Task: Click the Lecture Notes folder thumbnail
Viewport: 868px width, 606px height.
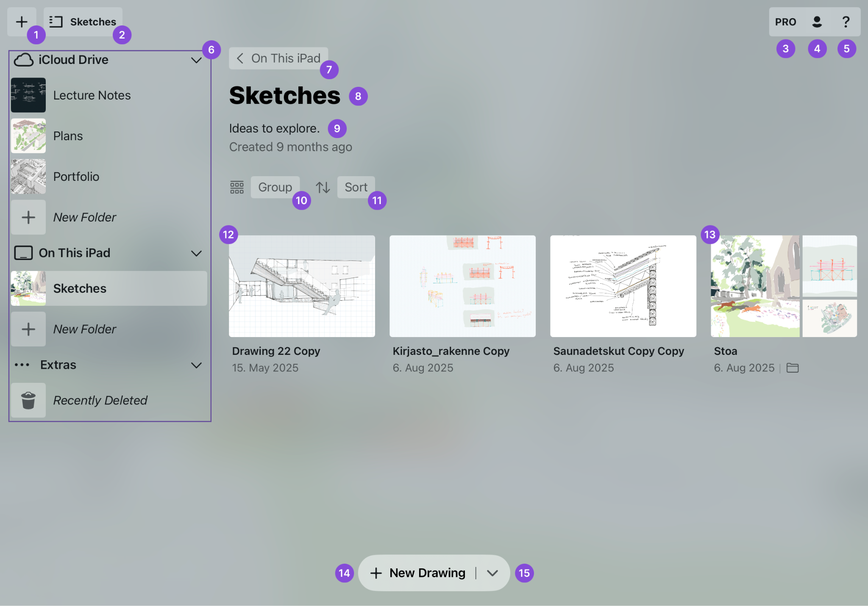Action: pos(28,95)
